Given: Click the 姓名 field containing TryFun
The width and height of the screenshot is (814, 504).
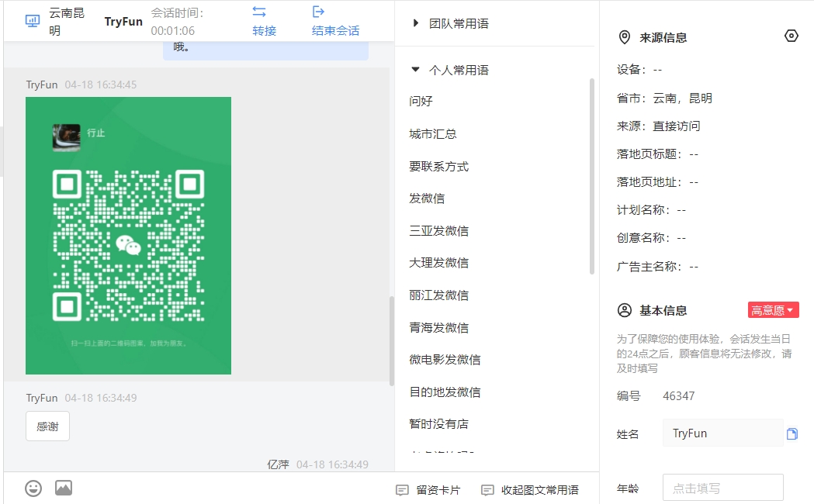Looking at the screenshot, I should click(x=722, y=433).
